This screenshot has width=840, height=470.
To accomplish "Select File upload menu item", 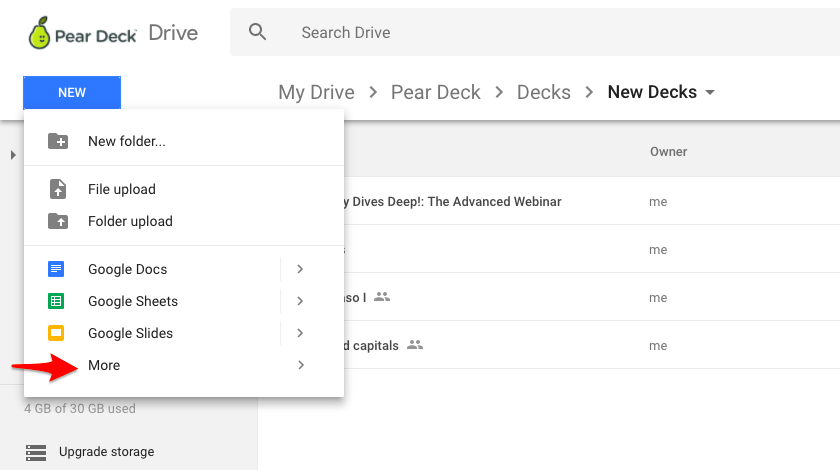I will (184, 189).
